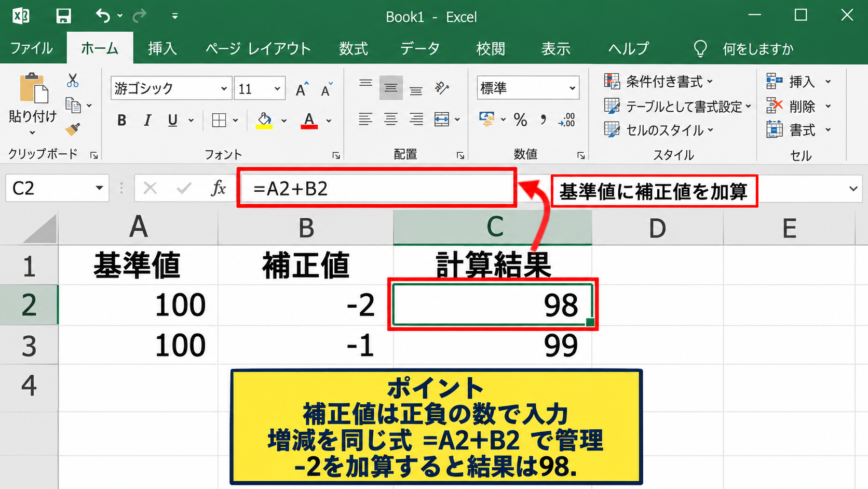868x489 pixels.
Task: Copy the selected cells
Action: coord(73,105)
